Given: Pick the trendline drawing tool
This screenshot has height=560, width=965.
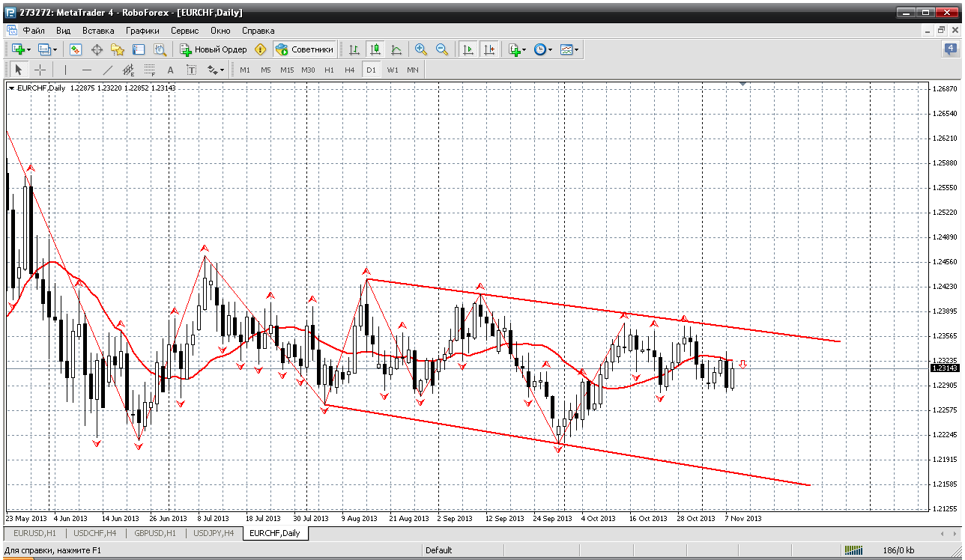Looking at the screenshot, I should (x=108, y=70).
